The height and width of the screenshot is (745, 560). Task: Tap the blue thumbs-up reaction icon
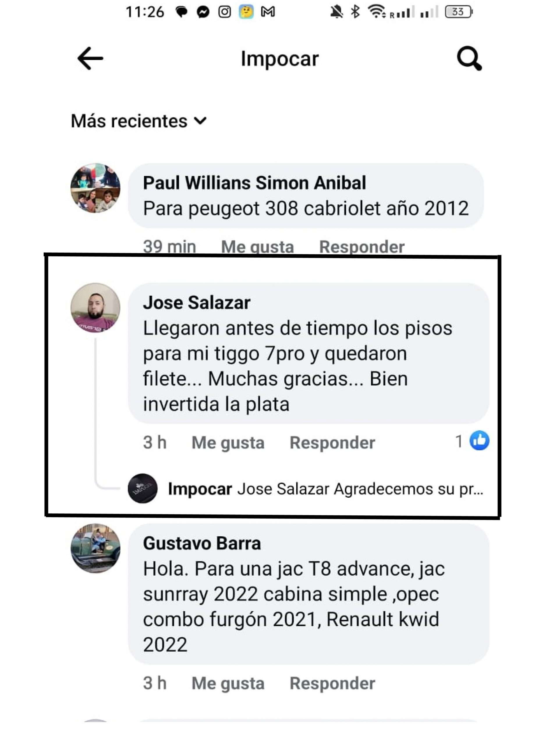point(479,441)
